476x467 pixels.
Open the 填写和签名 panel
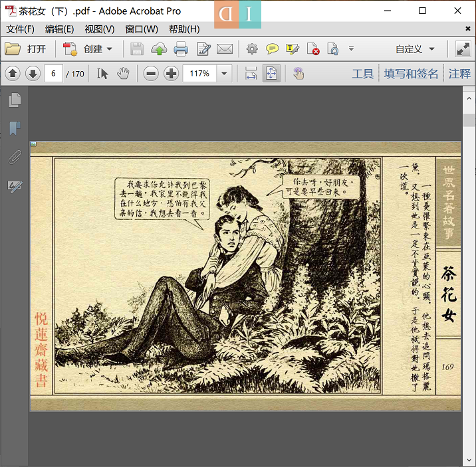[x=411, y=74]
